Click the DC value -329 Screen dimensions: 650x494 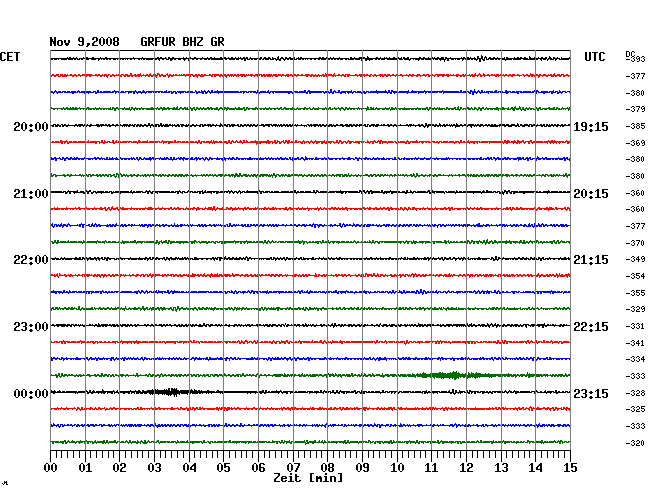[x=635, y=309]
